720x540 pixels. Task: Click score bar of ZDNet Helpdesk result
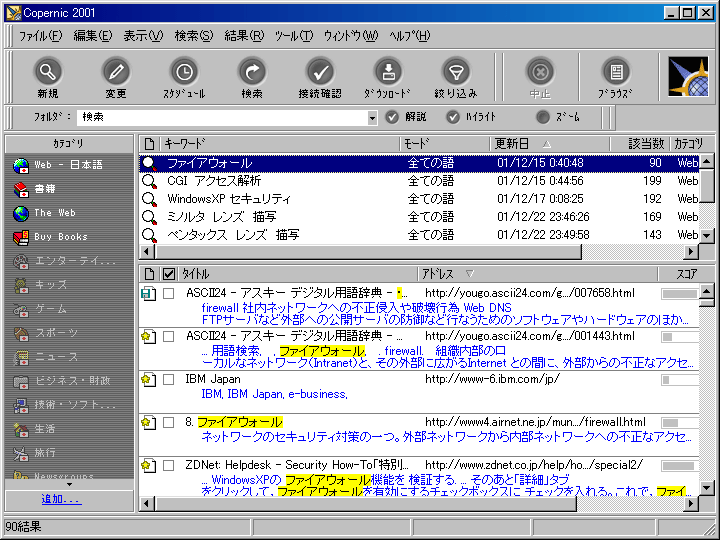pyautogui.click(x=680, y=466)
